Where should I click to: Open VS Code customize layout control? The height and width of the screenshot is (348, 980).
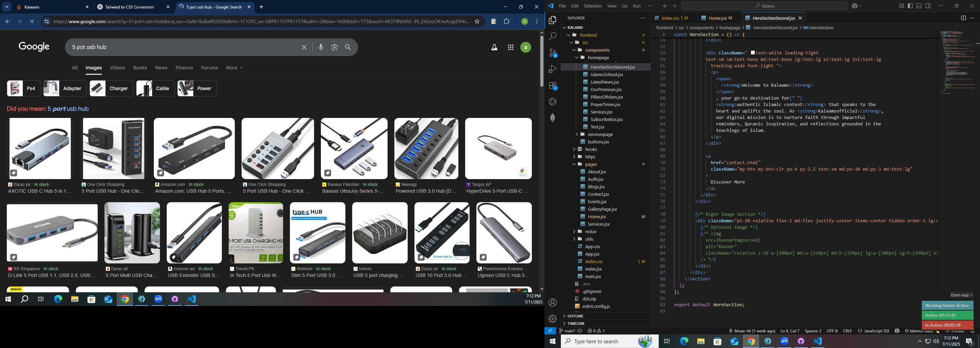tap(901, 6)
